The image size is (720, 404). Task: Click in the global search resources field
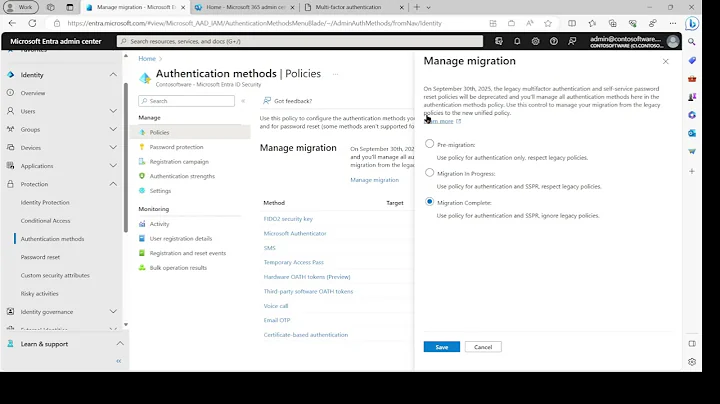click(x=300, y=41)
